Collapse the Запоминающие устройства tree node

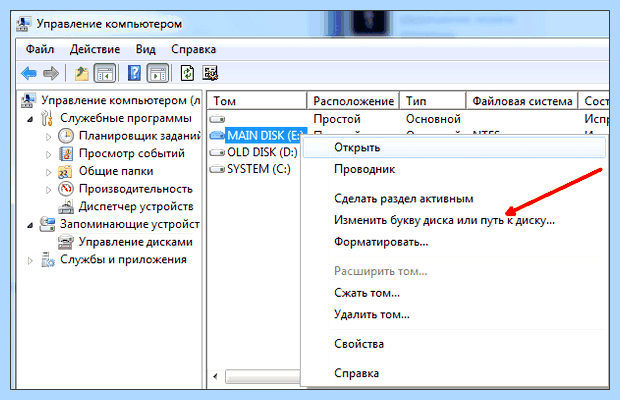(x=30, y=225)
